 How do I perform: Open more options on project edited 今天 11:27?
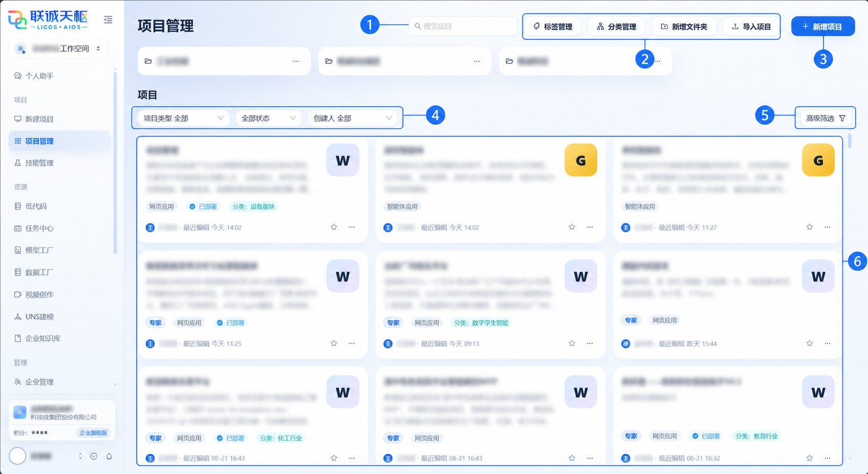pyautogui.click(x=828, y=227)
